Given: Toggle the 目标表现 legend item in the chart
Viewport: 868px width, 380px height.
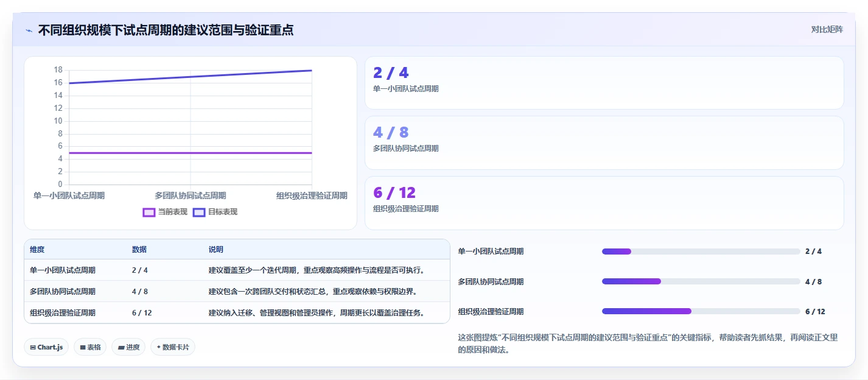Looking at the screenshot, I should 215,212.
